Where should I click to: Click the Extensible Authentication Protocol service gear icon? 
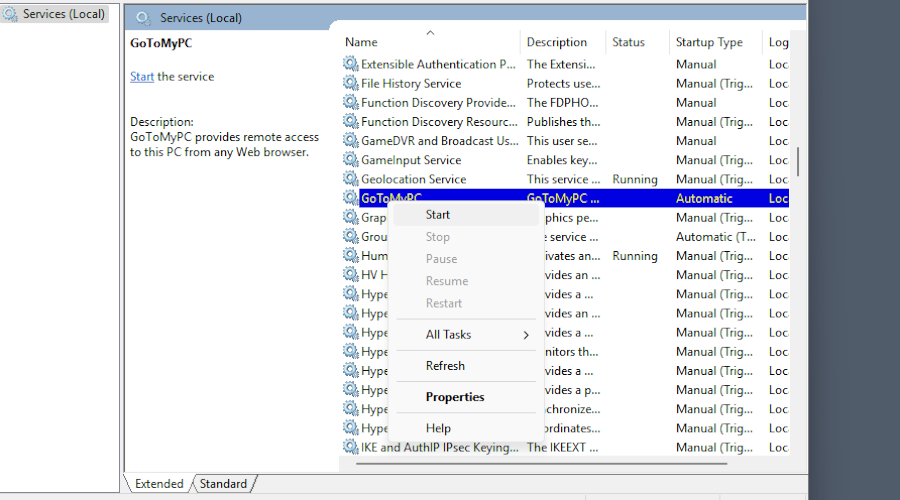pos(351,64)
